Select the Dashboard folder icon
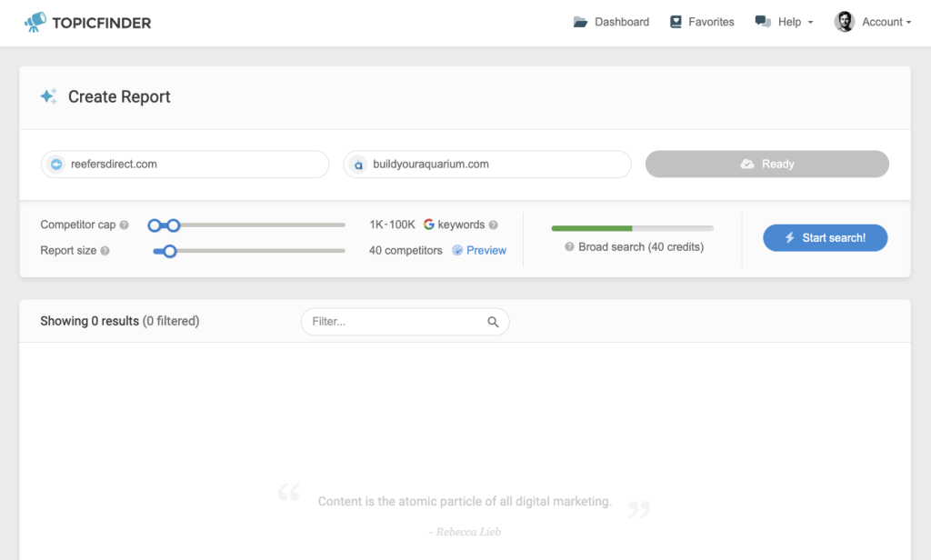The width and height of the screenshot is (931, 560). [579, 21]
